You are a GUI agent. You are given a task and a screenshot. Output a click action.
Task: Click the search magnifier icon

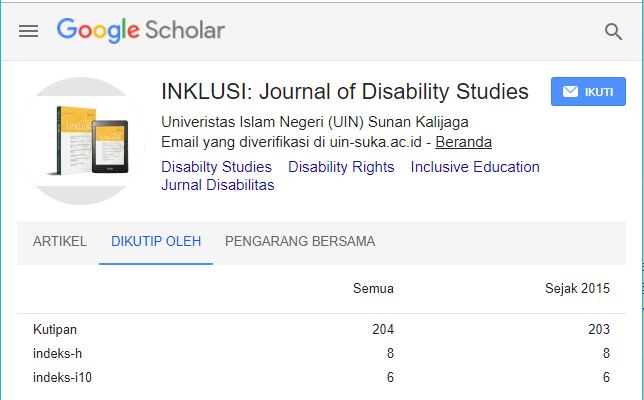[x=613, y=32]
